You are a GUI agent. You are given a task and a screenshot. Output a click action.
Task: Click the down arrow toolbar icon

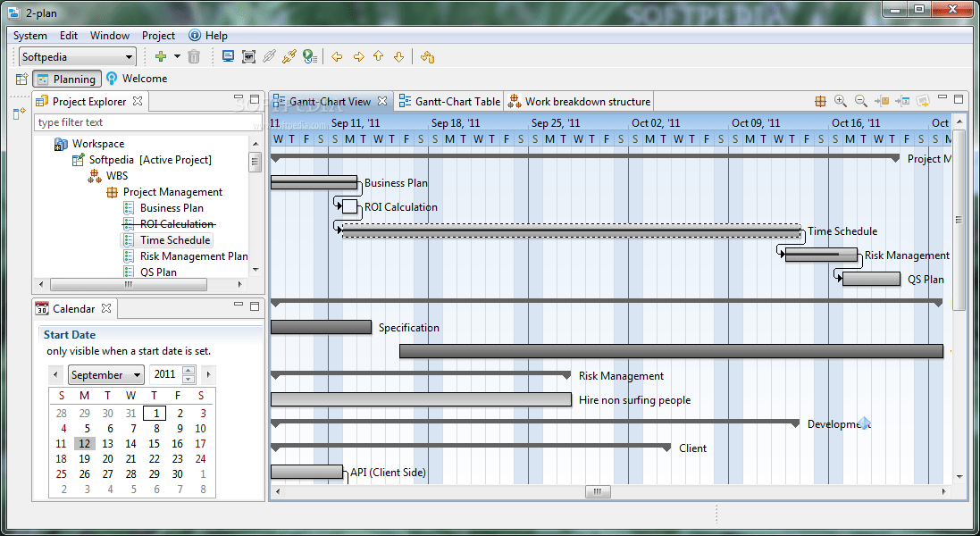[x=398, y=56]
